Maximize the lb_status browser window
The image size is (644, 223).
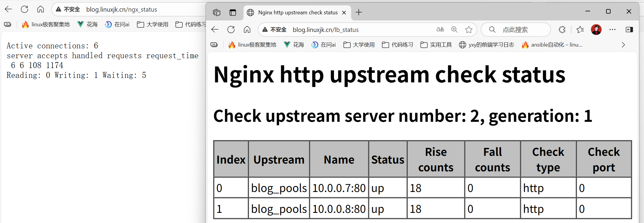coord(608,11)
